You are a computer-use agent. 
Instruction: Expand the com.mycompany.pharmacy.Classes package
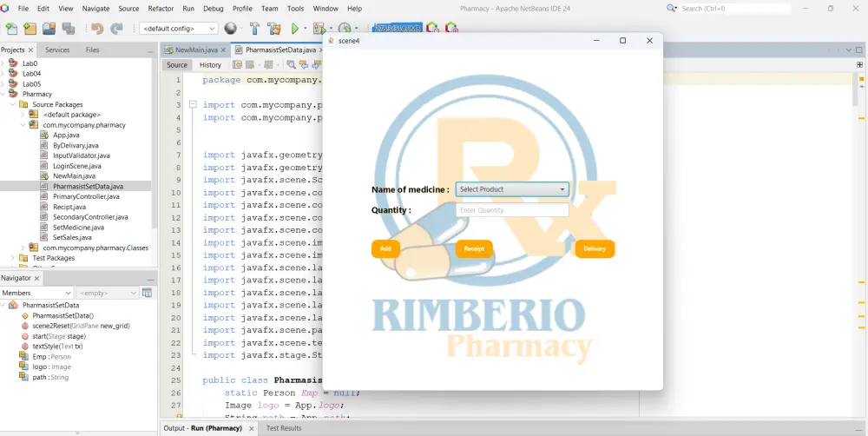[x=23, y=248]
